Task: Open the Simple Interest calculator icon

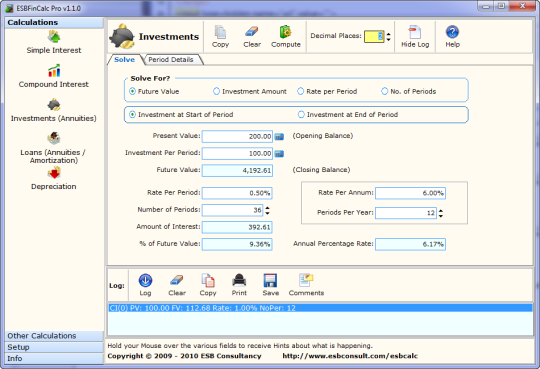Action: coord(54,36)
